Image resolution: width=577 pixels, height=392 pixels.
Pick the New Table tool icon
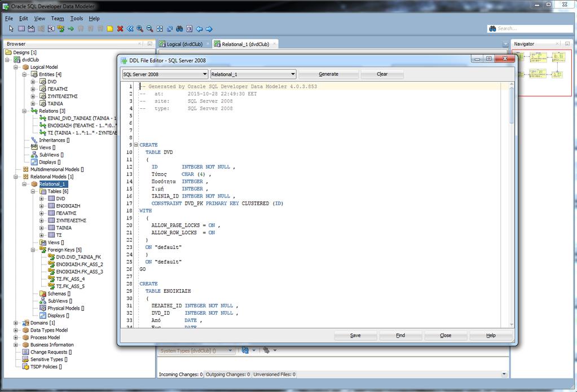click(x=21, y=29)
